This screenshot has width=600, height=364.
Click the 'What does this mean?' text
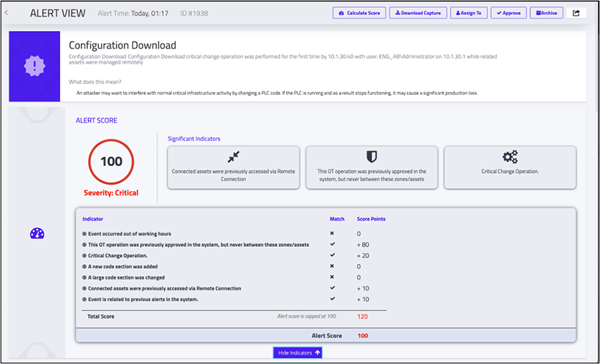point(95,82)
